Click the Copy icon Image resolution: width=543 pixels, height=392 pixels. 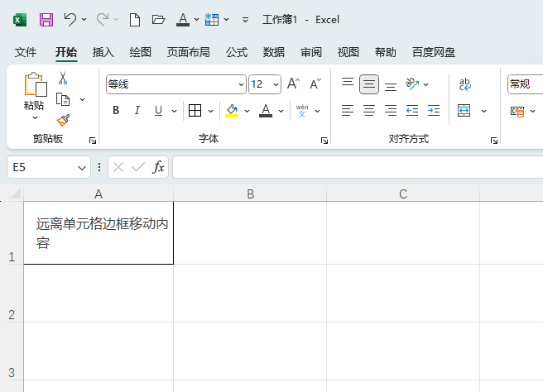(x=63, y=99)
